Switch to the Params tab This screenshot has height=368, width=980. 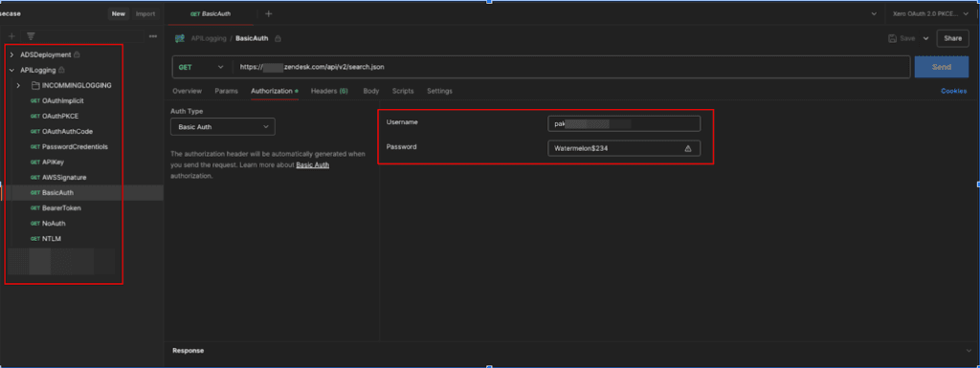click(x=226, y=91)
